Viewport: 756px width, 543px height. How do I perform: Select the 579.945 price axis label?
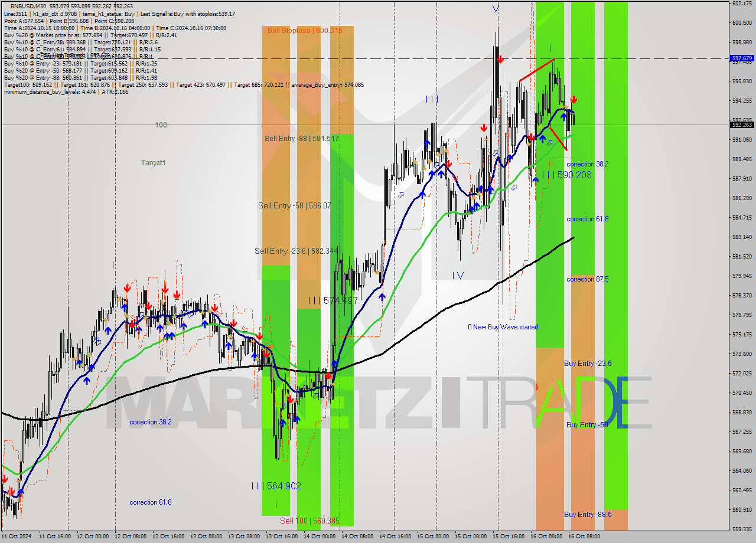point(742,276)
